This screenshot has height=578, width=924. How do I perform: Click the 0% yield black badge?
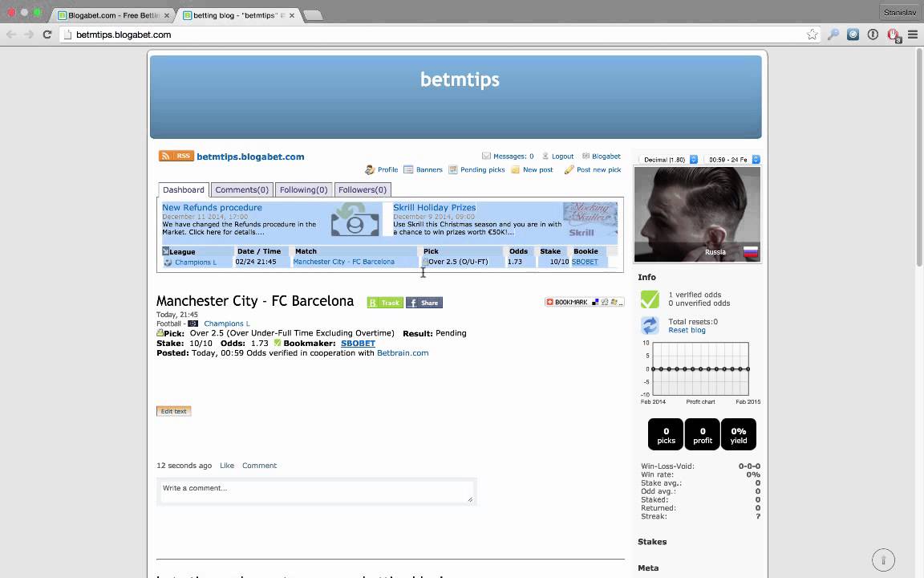tap(739, 434)
